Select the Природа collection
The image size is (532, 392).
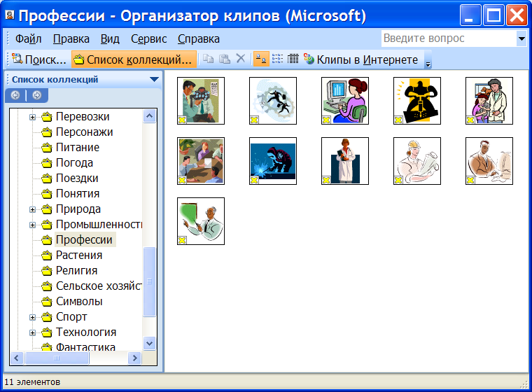point(78,209)
